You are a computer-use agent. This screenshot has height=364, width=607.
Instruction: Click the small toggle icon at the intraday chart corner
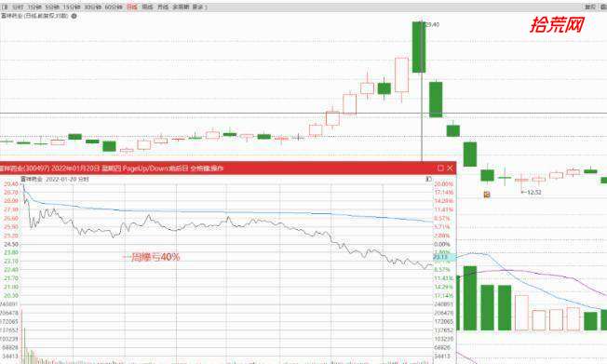(x=428, y=179)
